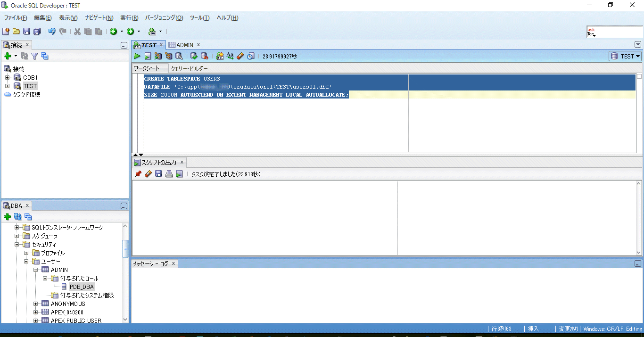Screen dimensions: 644x337
Task: Click Refresh icon in DBA panel toolbar
Action: [x=18, y=217]
